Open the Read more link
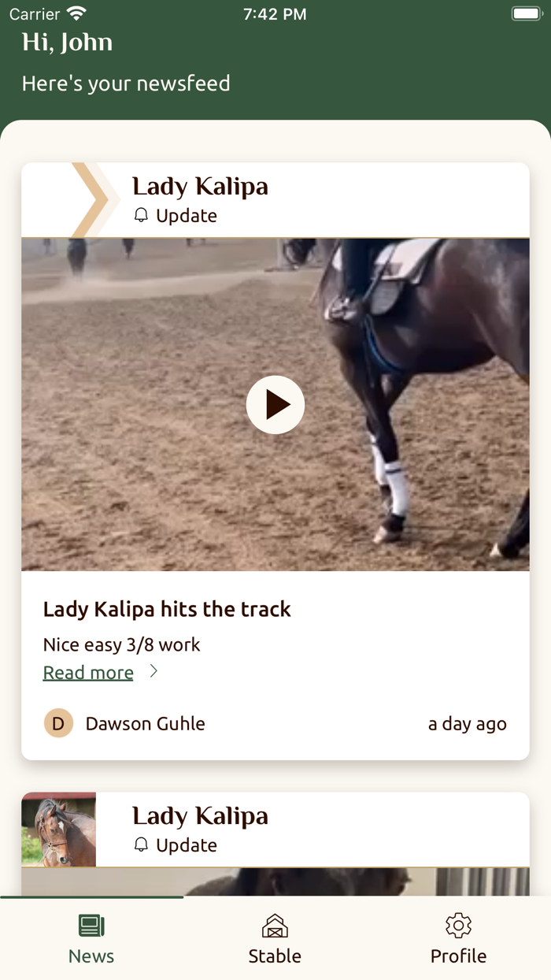This screenshot has height=980, width=551. [88, 673]
